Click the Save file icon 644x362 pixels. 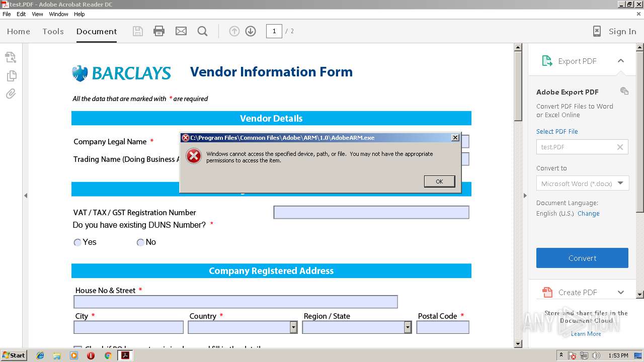coord(137,31)
